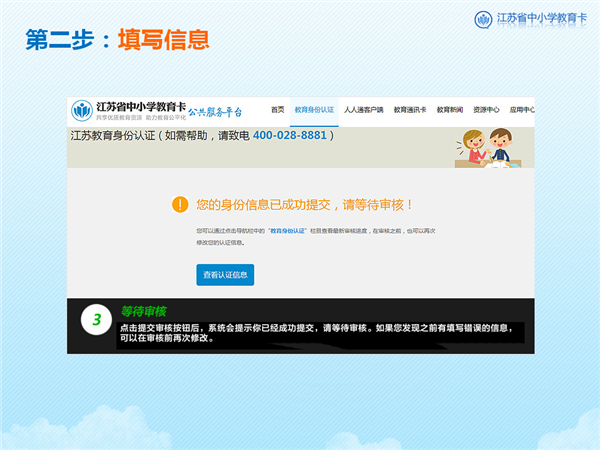This screenshot has width=600, height=450.
Task: Click the orange exclamation warning icon
Action: click(x=180, y=204)
